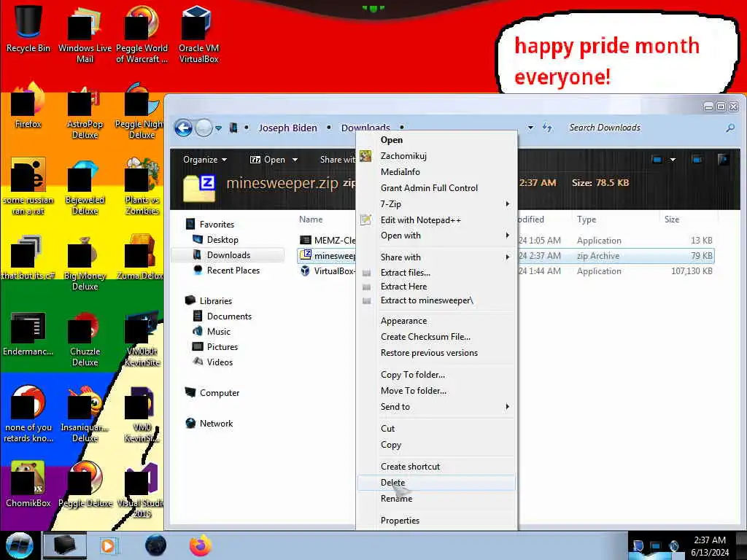Screen dimensions: 747x560
Task: Open Insaniquarium Deluxe desktop icon
Action: coord(85,414)
